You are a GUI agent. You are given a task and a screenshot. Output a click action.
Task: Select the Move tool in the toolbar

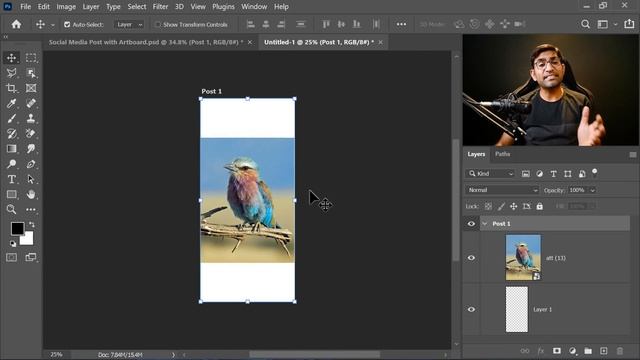click(x=11, y=58)
